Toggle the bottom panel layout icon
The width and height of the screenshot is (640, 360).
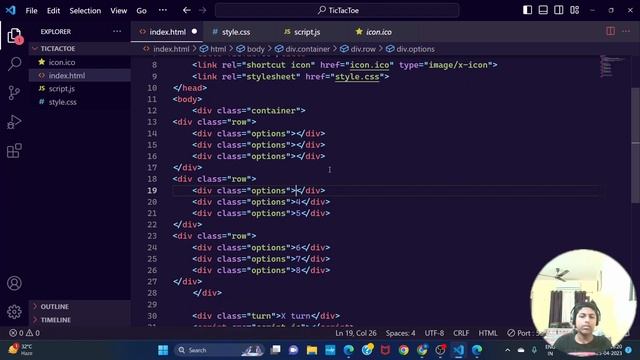(543, 10)
